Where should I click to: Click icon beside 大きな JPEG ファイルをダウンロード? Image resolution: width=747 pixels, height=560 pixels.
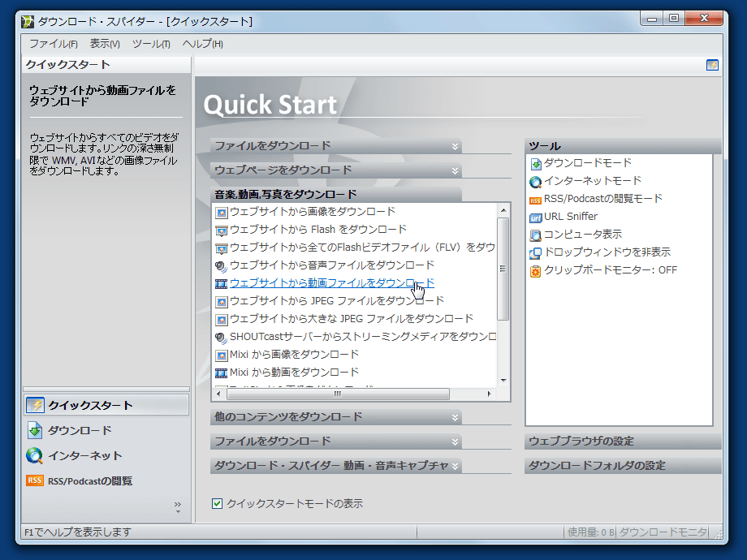click(221, 320)
